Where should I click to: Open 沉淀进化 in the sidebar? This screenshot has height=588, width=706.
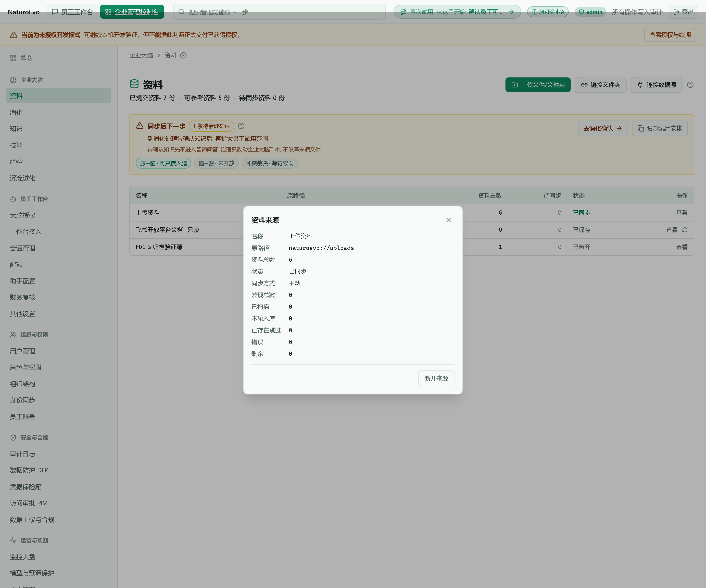[x=59, y=178]
